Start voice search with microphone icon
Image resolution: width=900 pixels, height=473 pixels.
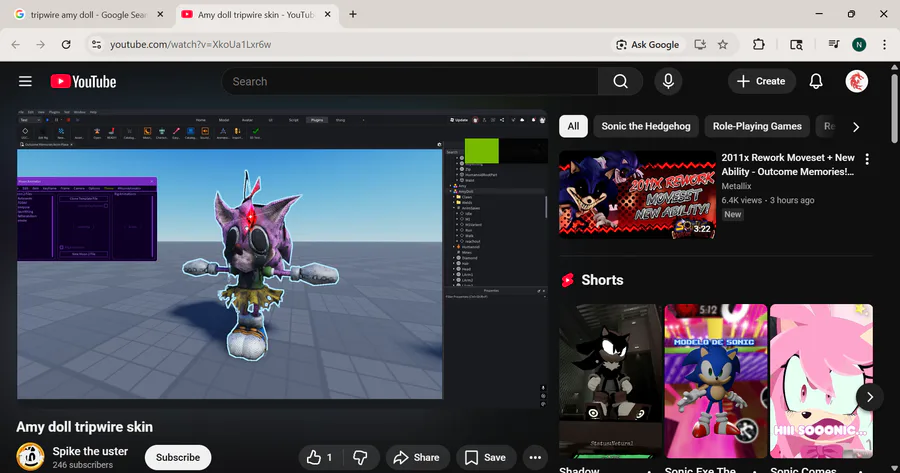pyautogui.click(x=668, y=82)
